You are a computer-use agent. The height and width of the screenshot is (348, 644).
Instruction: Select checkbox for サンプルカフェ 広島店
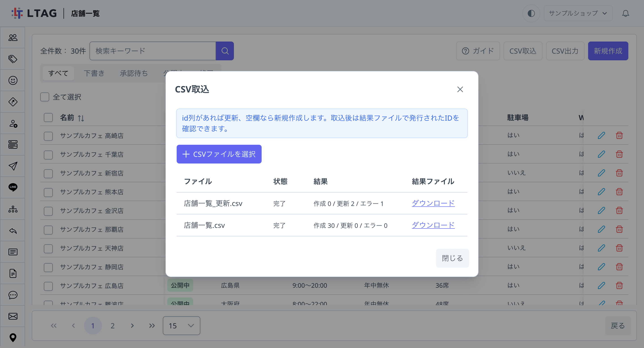click(x=48, y=286)
